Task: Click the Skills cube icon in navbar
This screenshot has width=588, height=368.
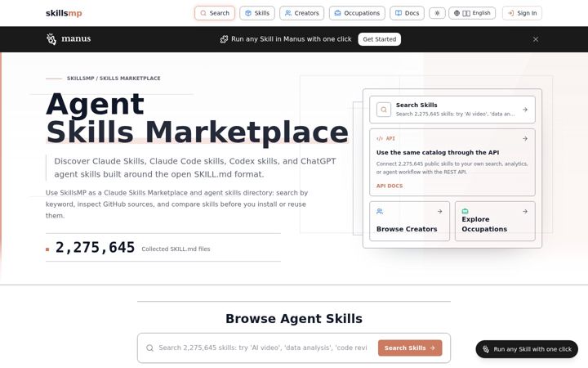Action: [248, 13]
